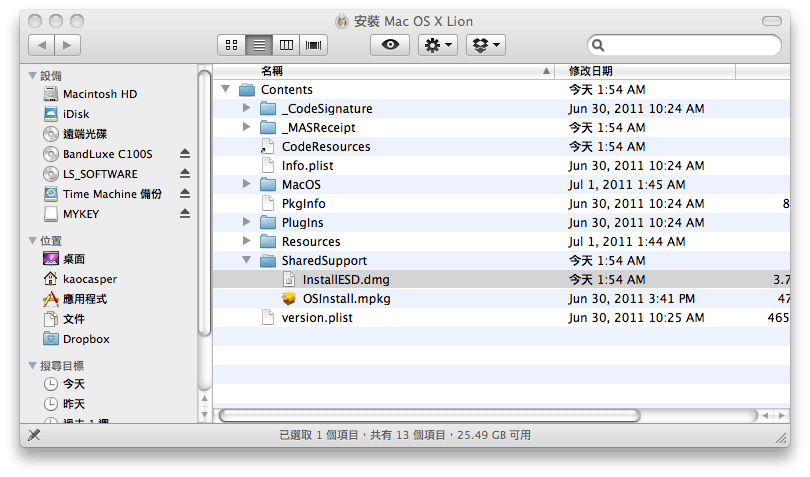Collapse the SharedSupport folder
810x477 pixels.
coord(246,260)
